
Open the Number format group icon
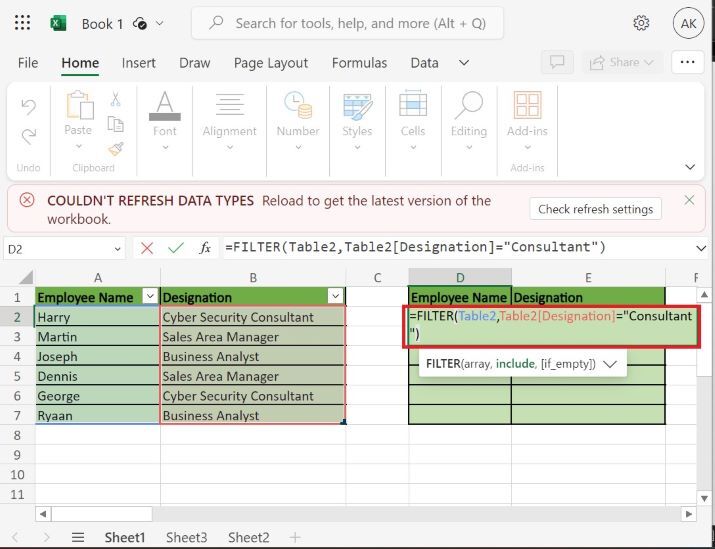tap(298, 105)
